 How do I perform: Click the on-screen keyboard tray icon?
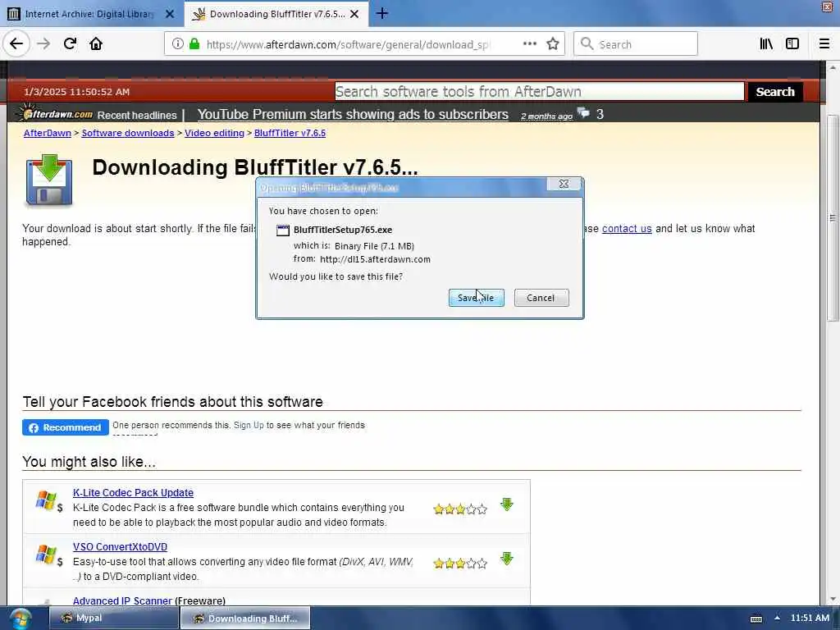tap(756, 619)
